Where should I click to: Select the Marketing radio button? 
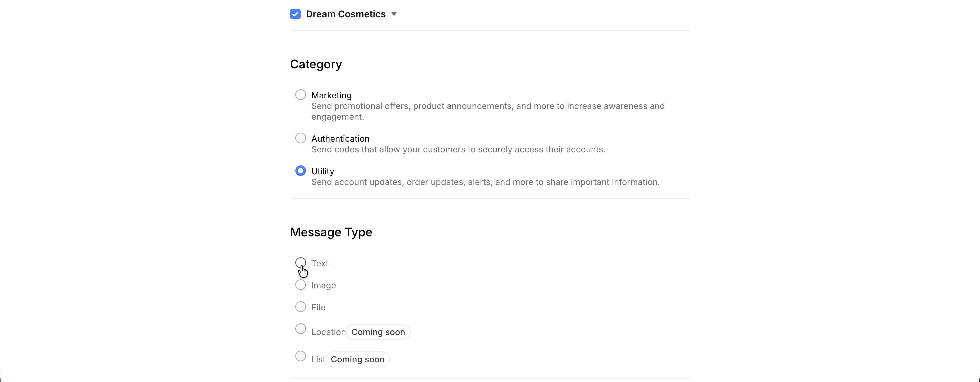coord(301,95)
